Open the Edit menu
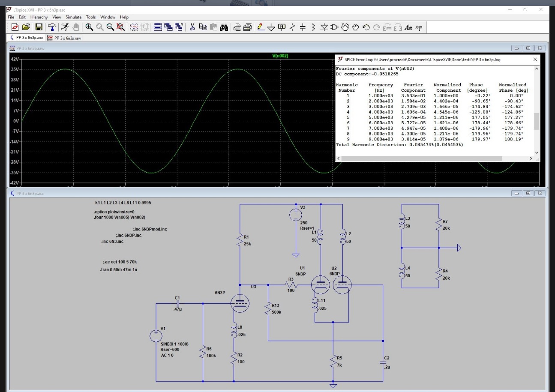The image size is (555, 392). point(22,17)
